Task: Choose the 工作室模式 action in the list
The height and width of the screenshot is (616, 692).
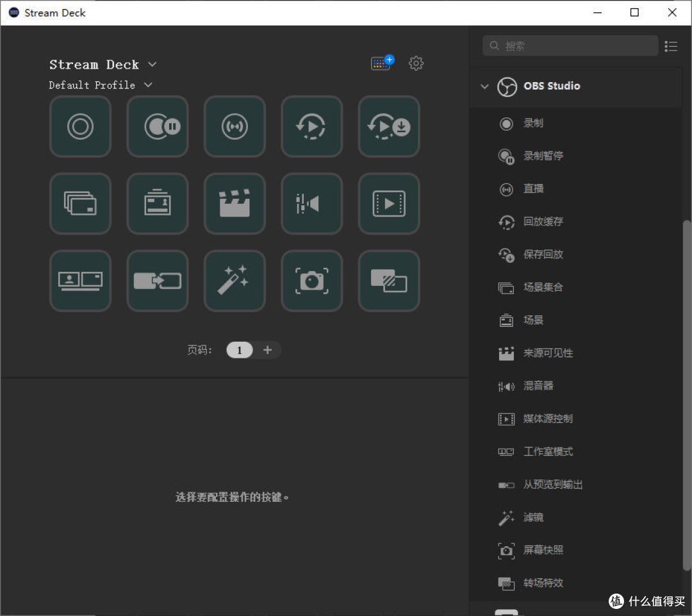Action: (x=575, y=452)
